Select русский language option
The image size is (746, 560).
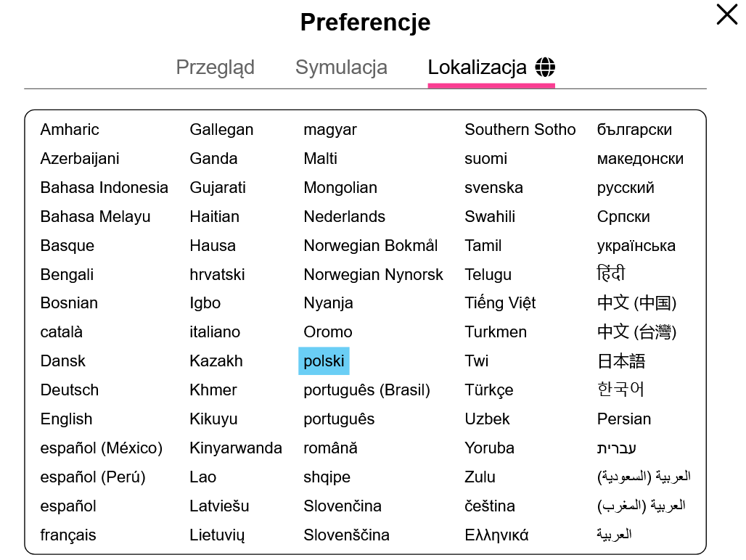click(626, 187)
